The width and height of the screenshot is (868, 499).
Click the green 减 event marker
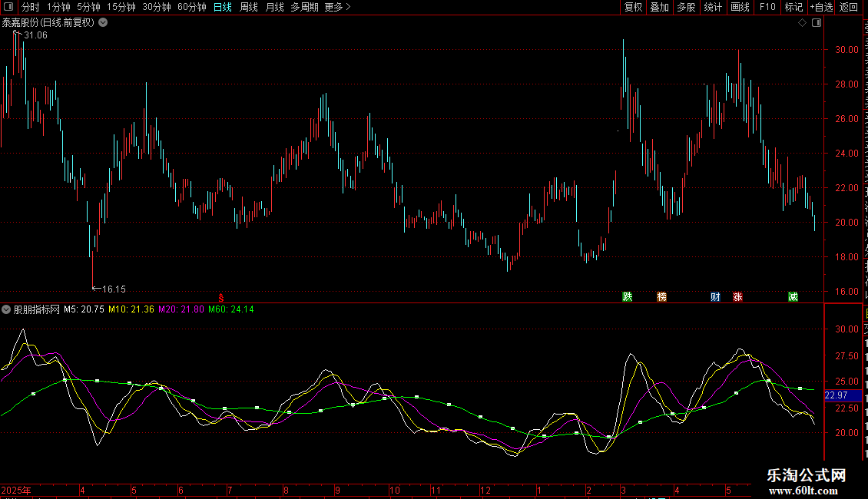click(x=793, y=296)
